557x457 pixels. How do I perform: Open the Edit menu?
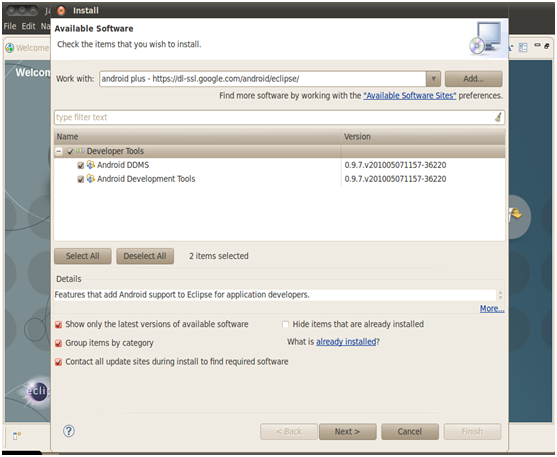[28, 26]
